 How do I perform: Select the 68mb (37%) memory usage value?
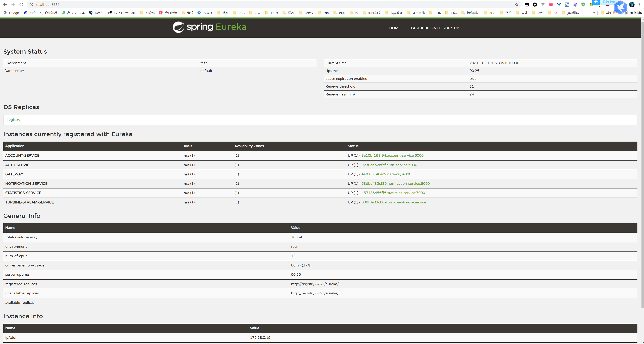pyautogui.click(x=301, y=265)
